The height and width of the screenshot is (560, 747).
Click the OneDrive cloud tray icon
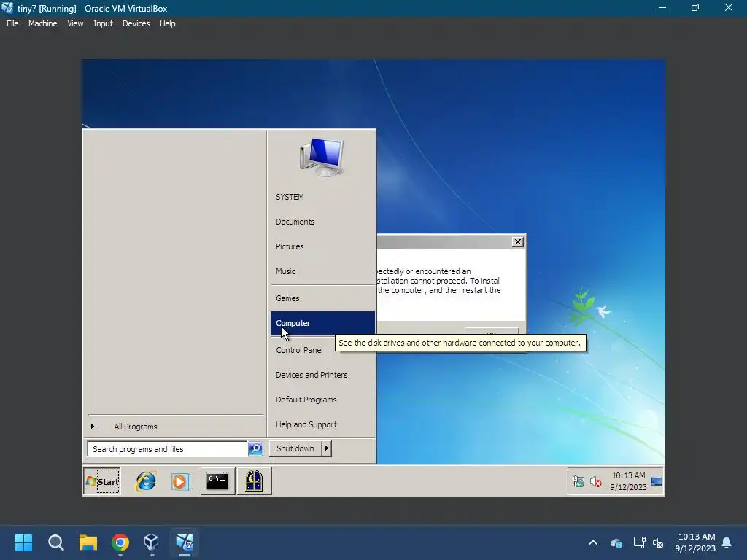coord(616,542)
